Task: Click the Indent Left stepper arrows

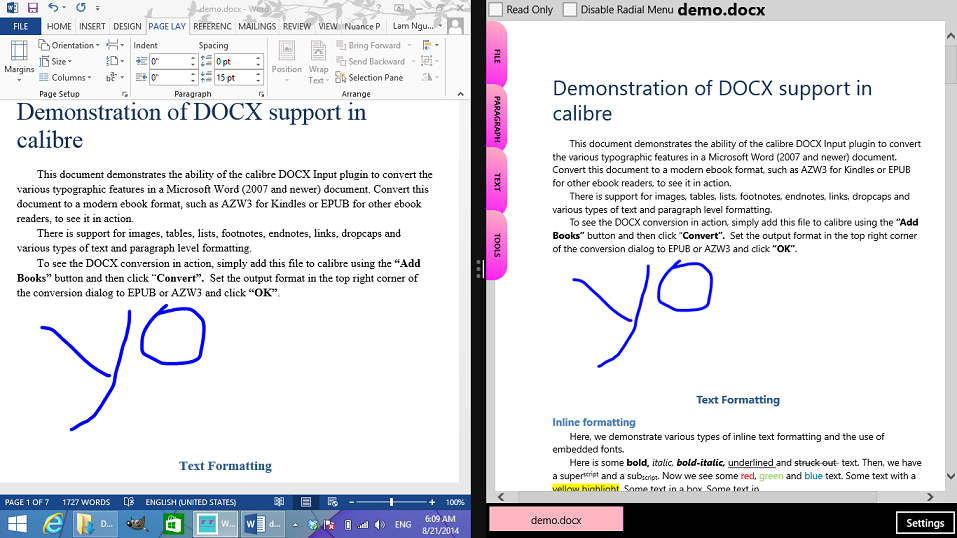Action: tap(193, 61)
